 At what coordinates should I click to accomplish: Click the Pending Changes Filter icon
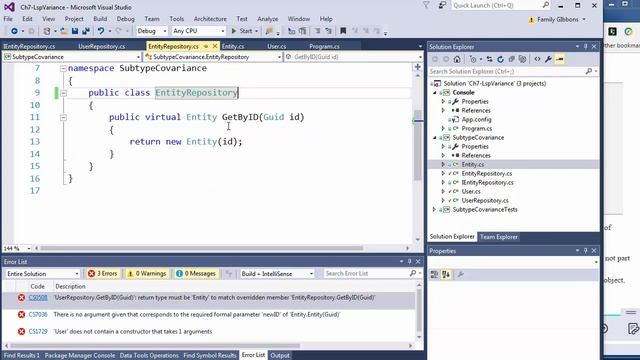click(473, 59)
